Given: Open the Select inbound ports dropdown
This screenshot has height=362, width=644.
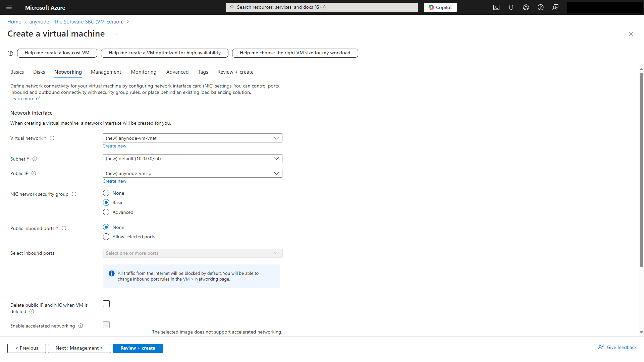Looking at the screenshot, I should (x=193, y=253).
